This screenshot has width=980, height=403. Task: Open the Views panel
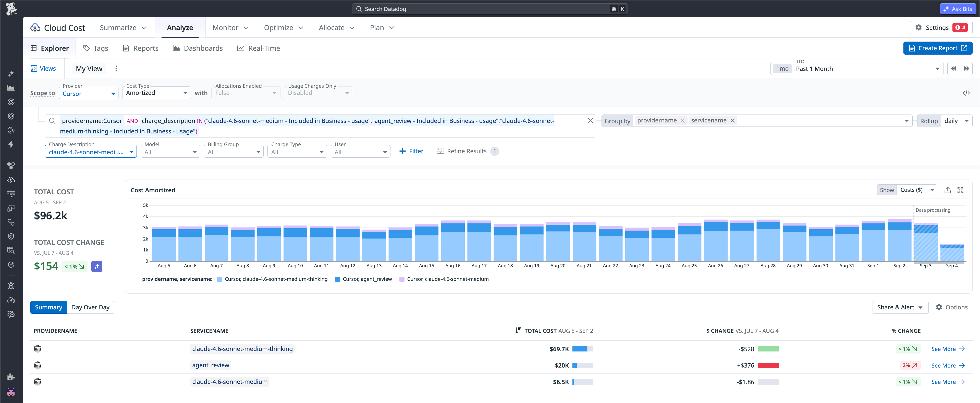click(x=43, y=68)
